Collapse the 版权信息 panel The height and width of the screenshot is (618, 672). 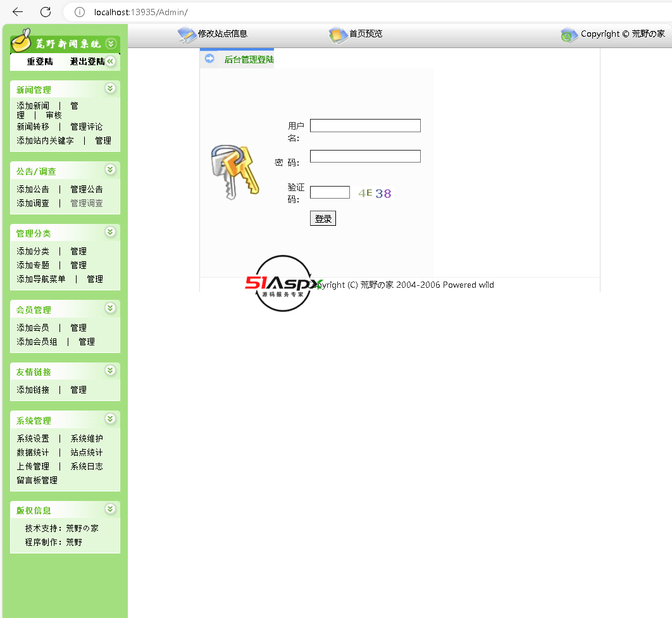point(110,509)
